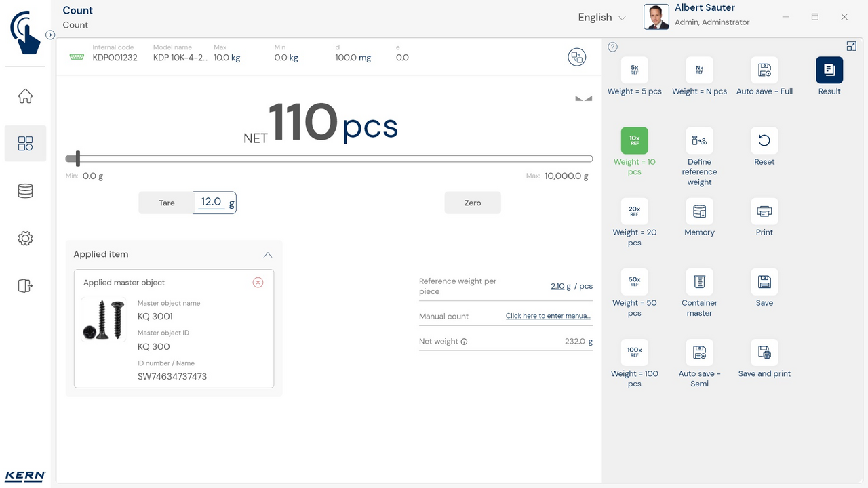The width and height of the screenshot is (868, 488).
Task: Click the tare value input field
Action: click(212, 202)
